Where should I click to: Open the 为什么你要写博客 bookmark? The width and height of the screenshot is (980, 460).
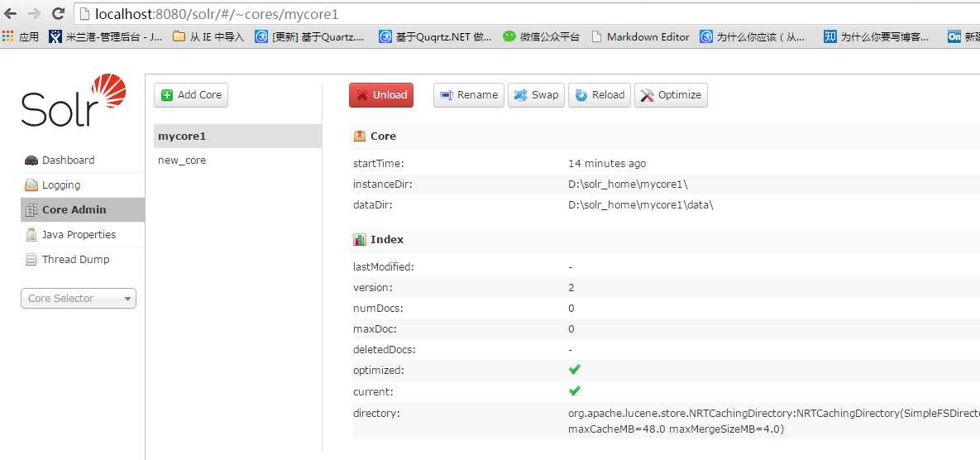tap(877, 37)
